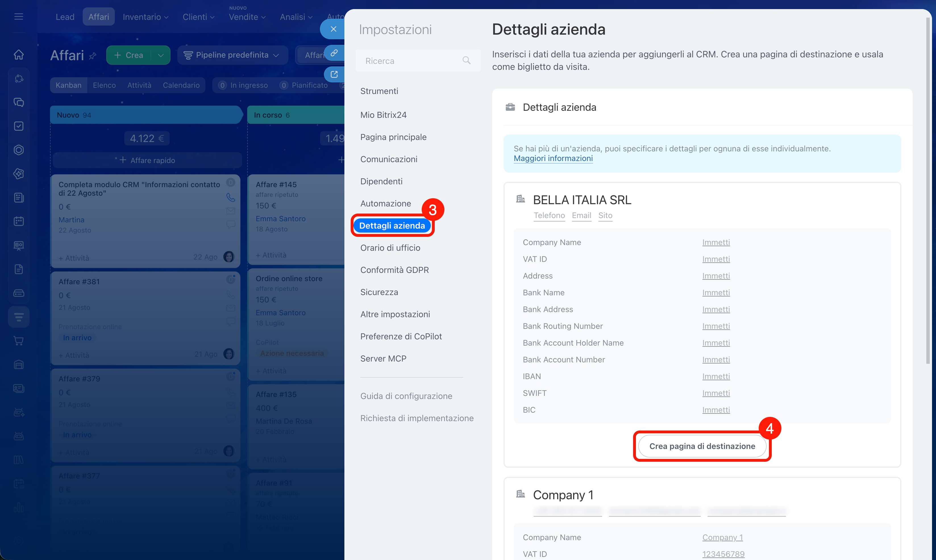Click the open in new window icon
The image size is (936, 560).
(334, 74)
